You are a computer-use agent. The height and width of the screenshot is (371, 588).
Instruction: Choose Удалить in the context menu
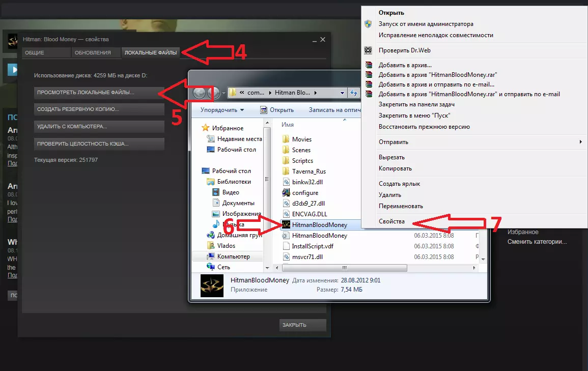tap(389, 195)
